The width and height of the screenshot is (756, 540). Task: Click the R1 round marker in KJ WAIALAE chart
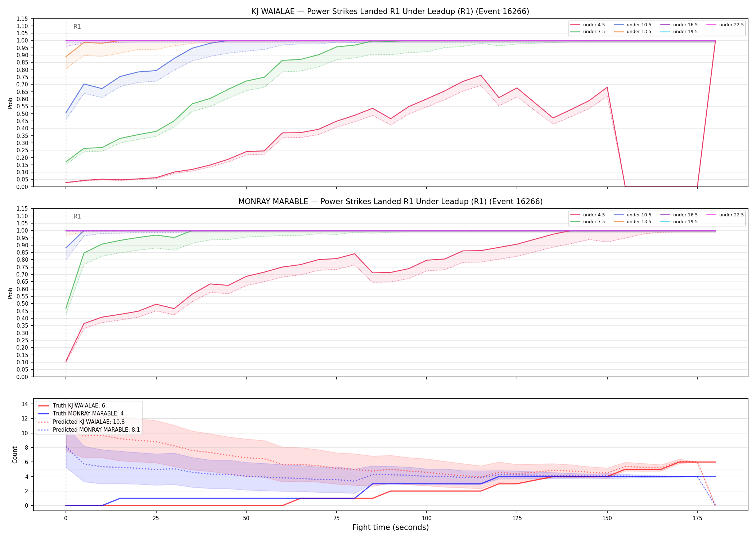click(77, 27)
